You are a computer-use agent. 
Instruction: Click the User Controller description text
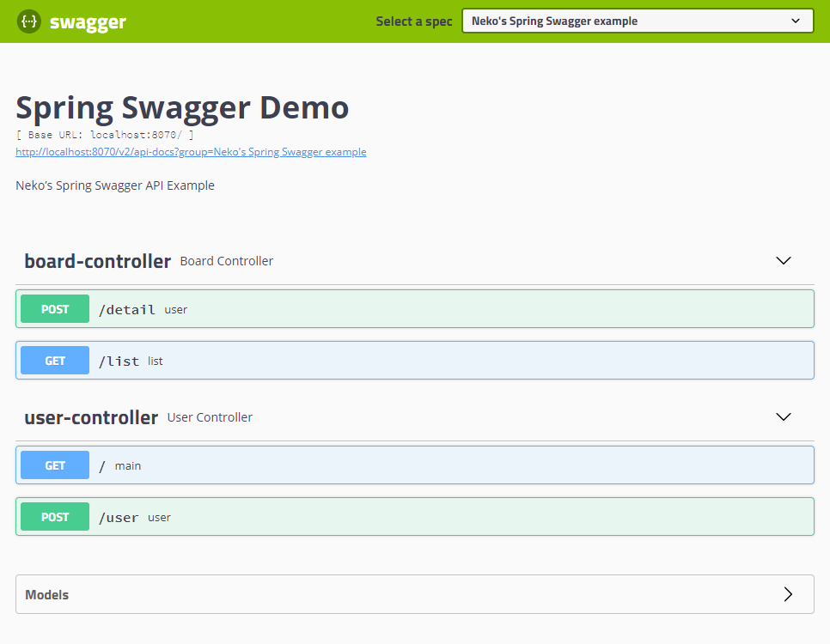click(210, 417)
